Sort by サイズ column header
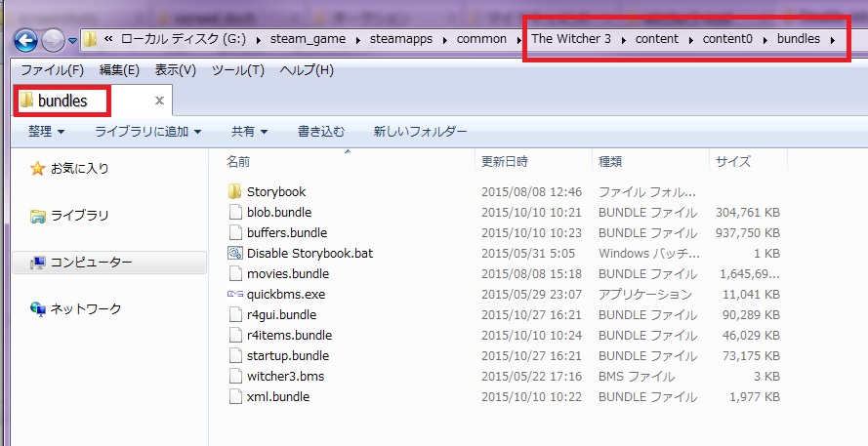 pos(733,162)
